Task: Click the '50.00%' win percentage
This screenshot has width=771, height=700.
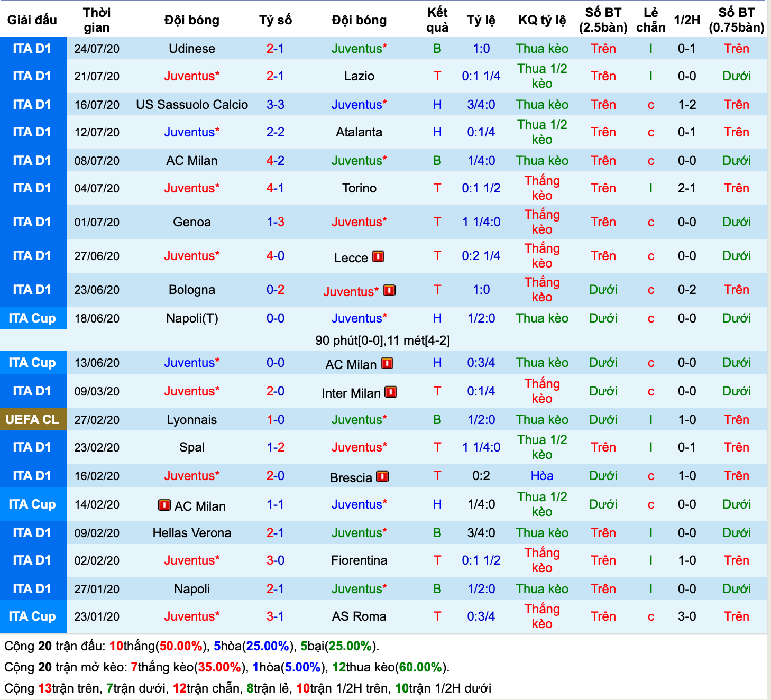Action: [181, 646]
